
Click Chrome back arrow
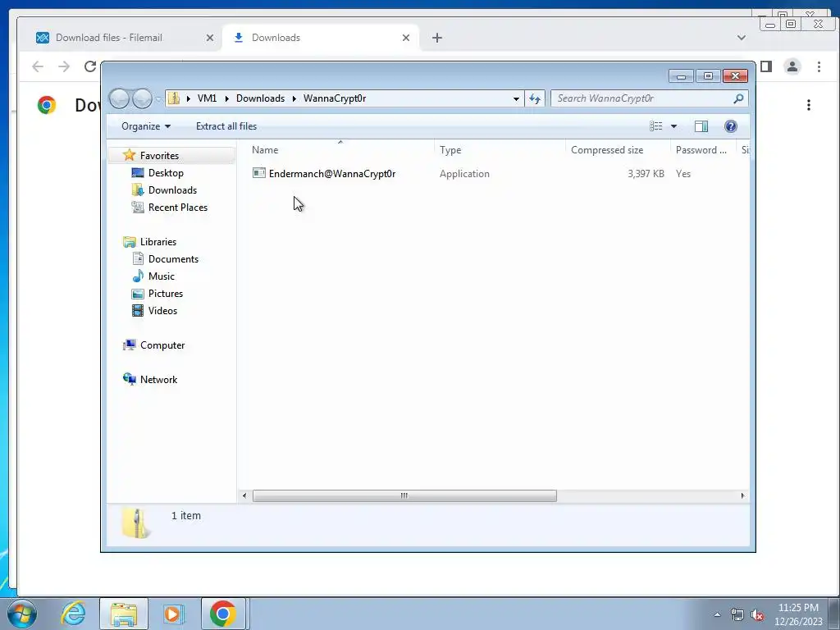[x=38, y=66]
